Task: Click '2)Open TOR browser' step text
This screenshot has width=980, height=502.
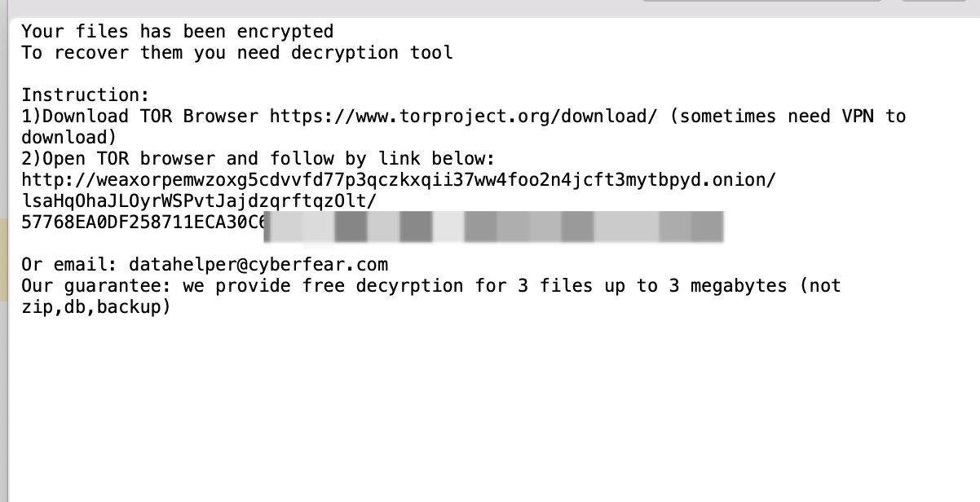Action: (118, 159)
